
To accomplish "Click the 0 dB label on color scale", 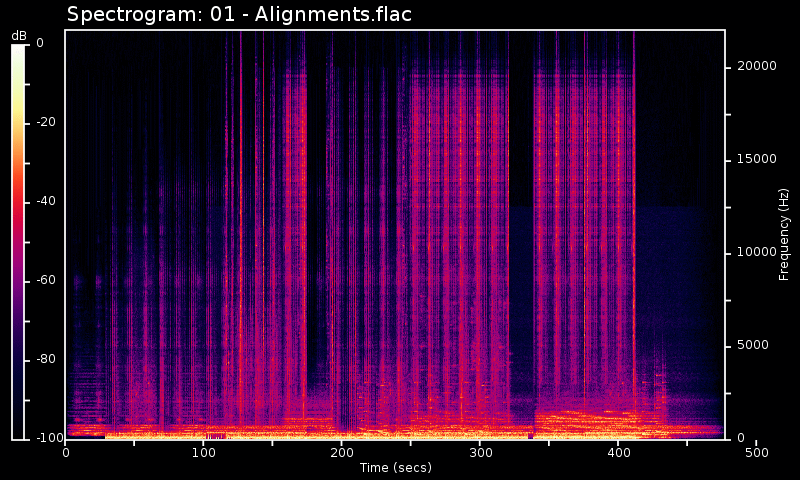I will [x=40, y=43].
